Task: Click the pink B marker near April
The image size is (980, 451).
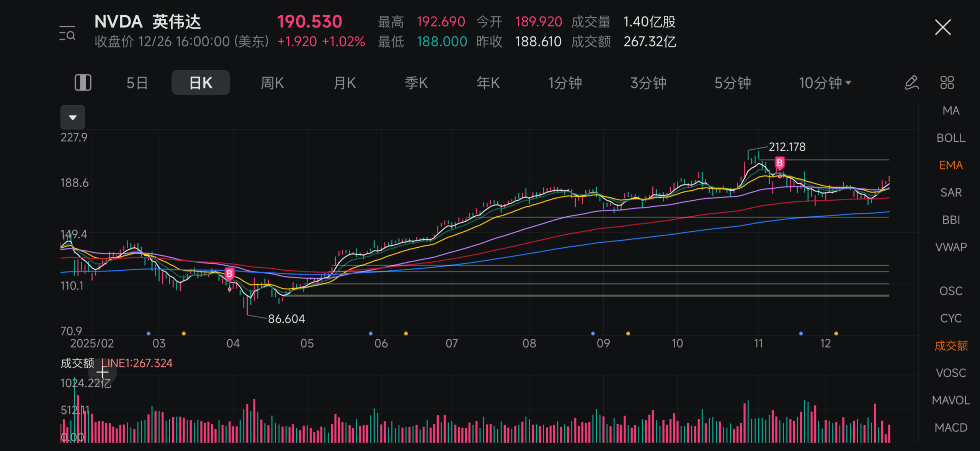Action: (x=229, y=273)
